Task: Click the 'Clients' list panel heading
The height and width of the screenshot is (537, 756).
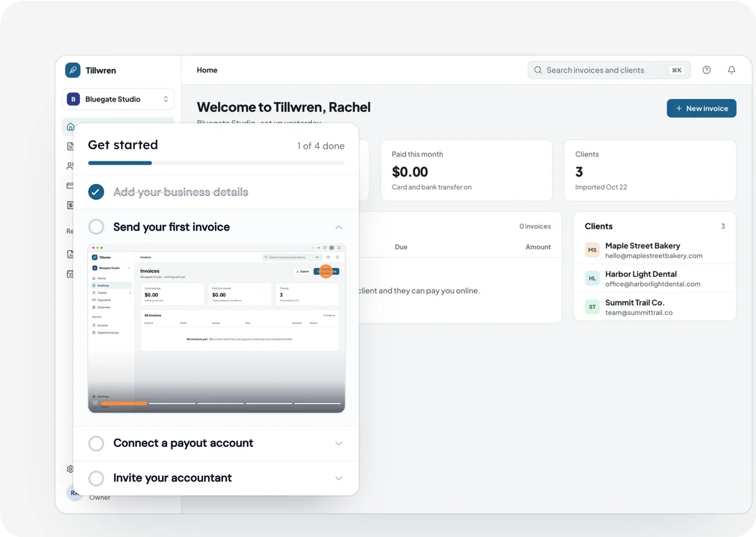Action: tap(598, 226)
